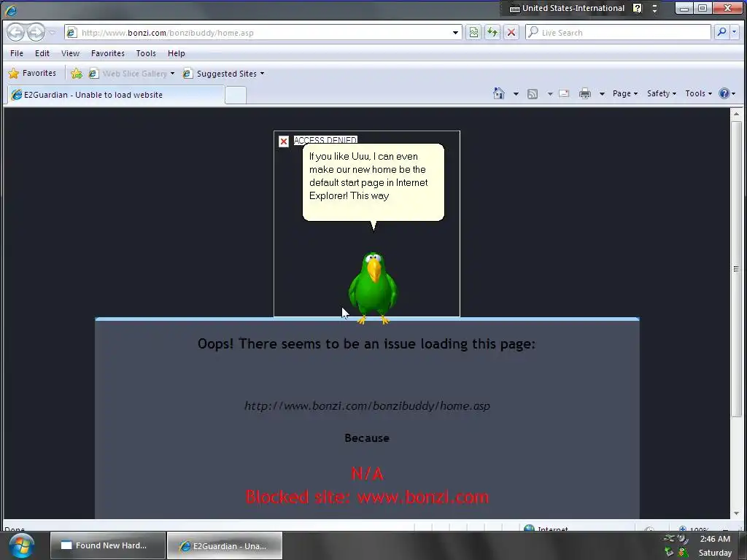Click the magnifier Search button
This screenshot has width=747, height=560.
click(721, 32)
